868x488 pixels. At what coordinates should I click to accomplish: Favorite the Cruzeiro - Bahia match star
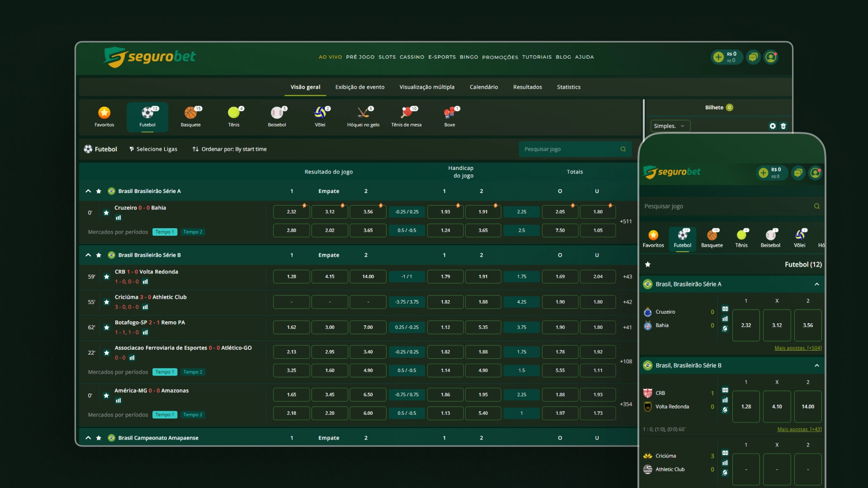click(106, 212)
